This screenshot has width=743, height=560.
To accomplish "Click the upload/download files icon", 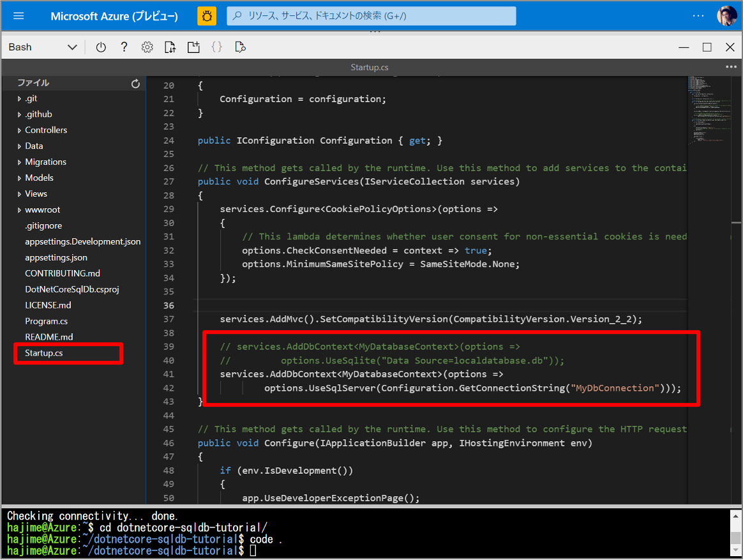I will pos(170,47).
